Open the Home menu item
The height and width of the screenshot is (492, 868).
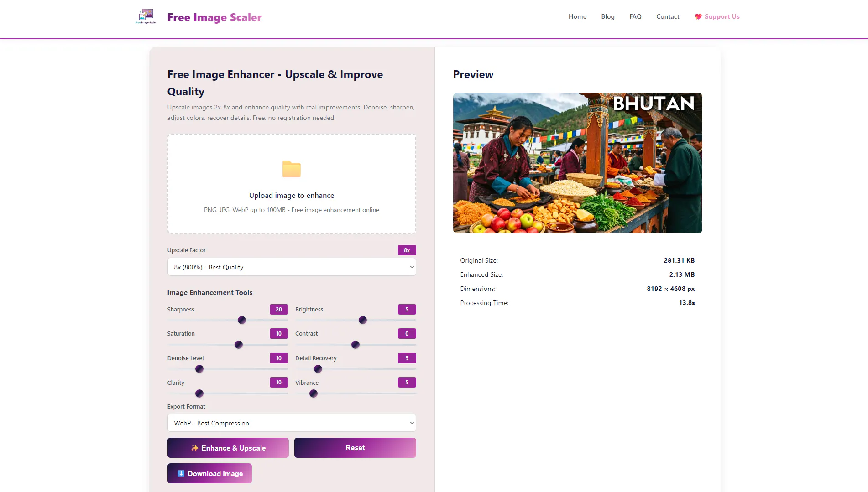coord(577,16)
